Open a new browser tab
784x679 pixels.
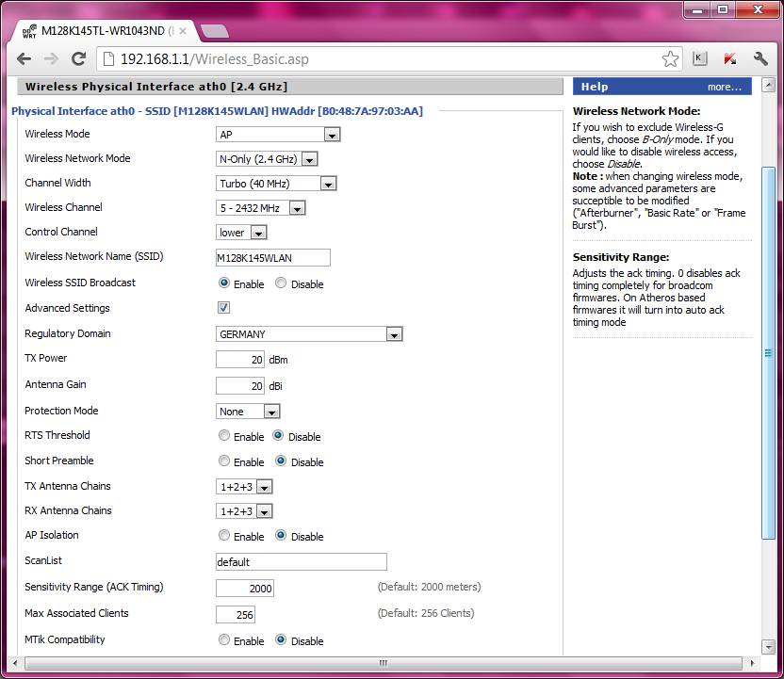[x=215, y=31]
